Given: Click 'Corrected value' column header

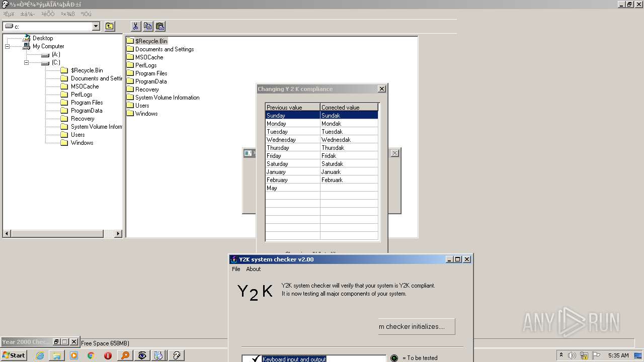Looking at the screenshot, I should point(349,107).
